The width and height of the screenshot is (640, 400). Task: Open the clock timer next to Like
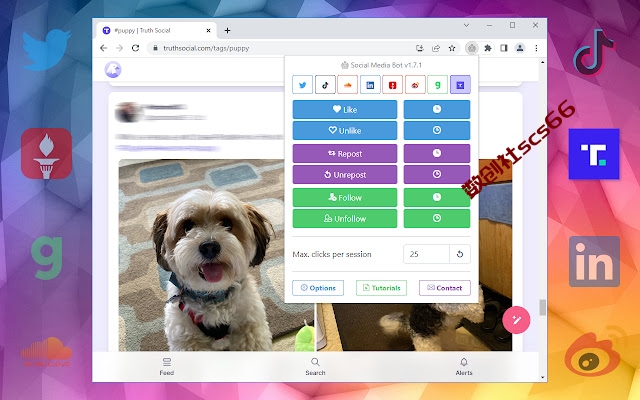point(437,109)
